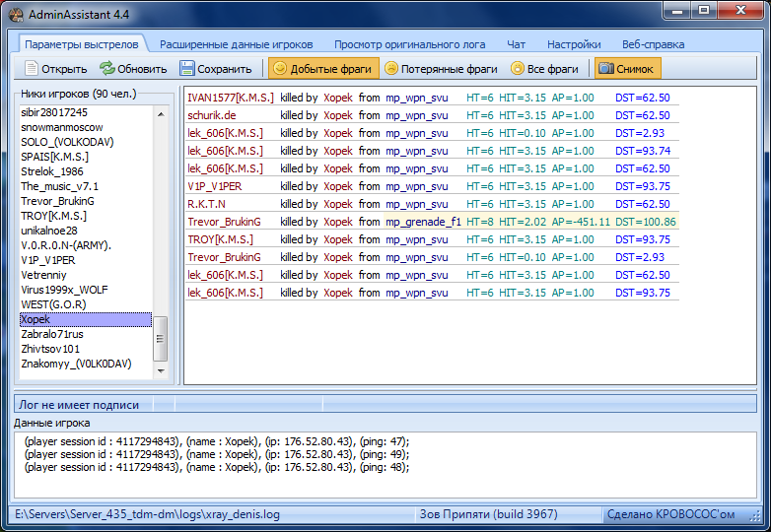Select player The_music_v7.1
The width and height of the screenshot is (771, 532).
(x=86, y=186)
